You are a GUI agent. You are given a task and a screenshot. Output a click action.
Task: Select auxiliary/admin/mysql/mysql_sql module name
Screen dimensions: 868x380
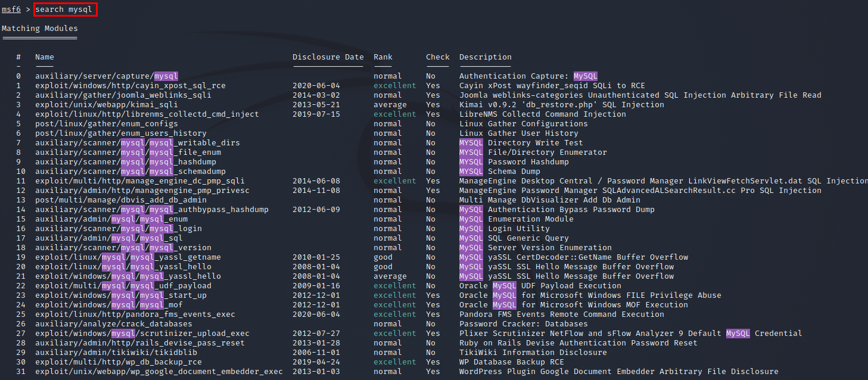[x=109, y=238]
